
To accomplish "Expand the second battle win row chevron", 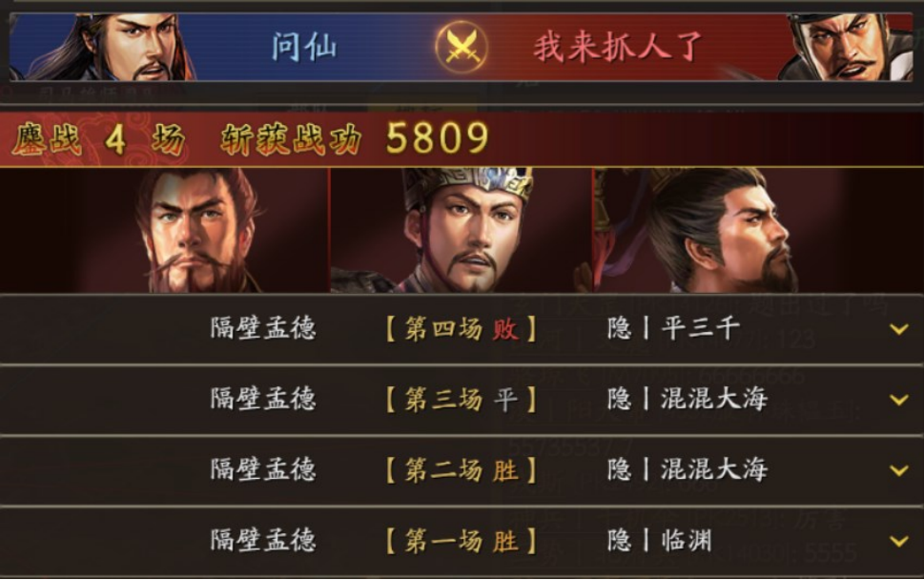I will [899, 470].
